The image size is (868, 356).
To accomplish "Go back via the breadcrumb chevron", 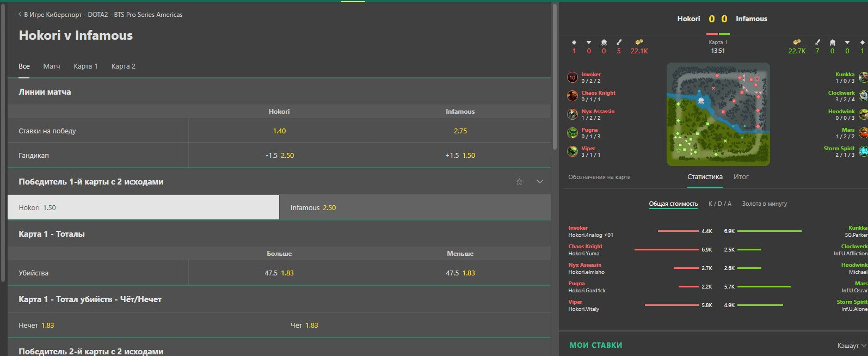I will click(20, 15).
